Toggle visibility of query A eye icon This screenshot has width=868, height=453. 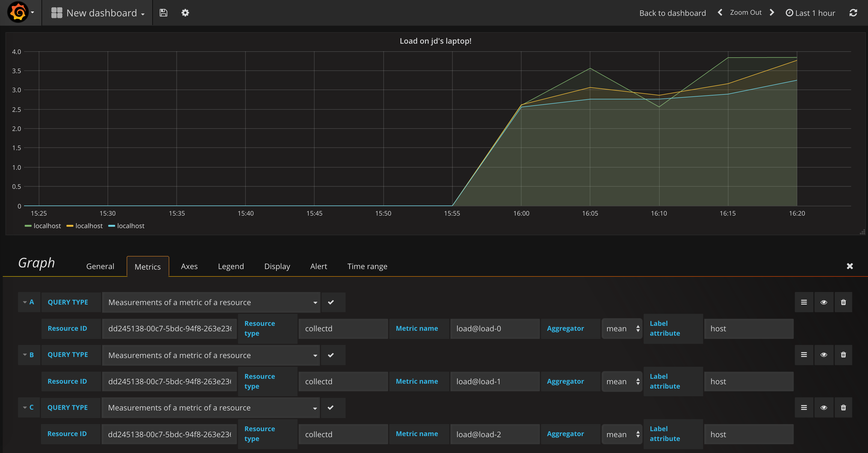824,302
